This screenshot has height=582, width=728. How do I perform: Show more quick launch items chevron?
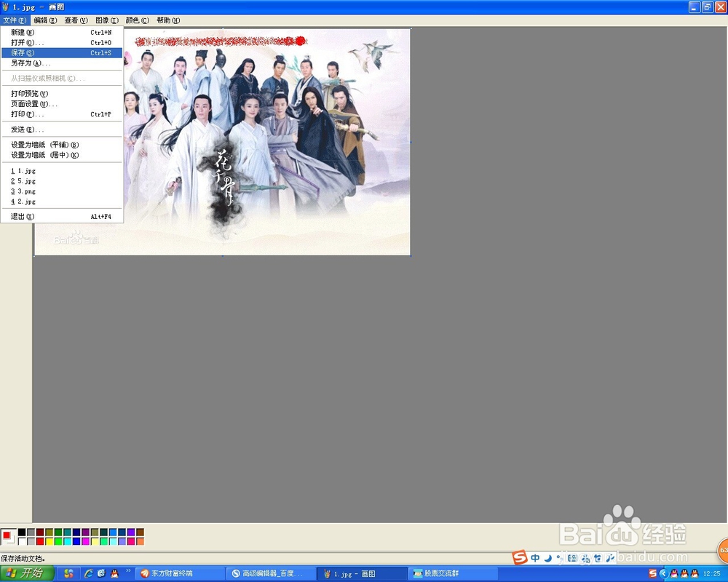pos(128,571)
